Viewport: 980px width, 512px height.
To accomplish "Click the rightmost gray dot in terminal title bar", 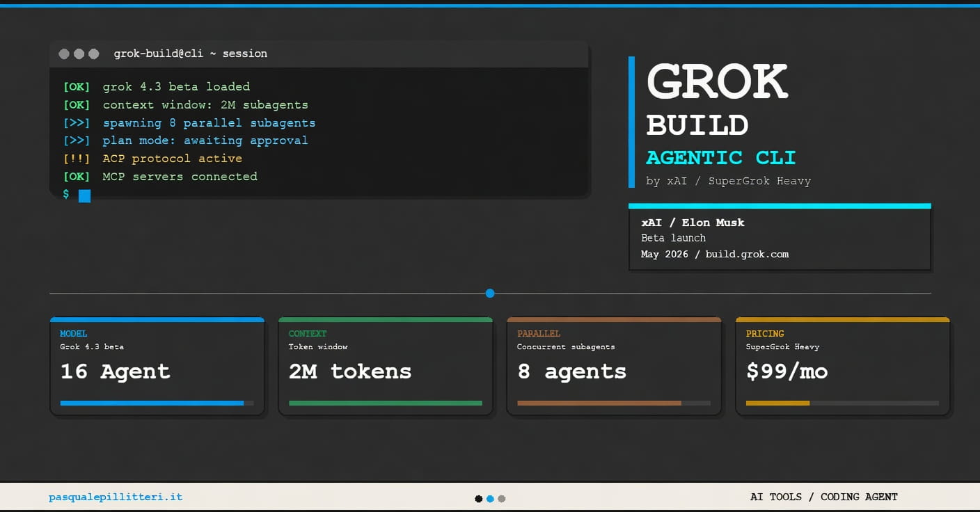I will (93, 54).
